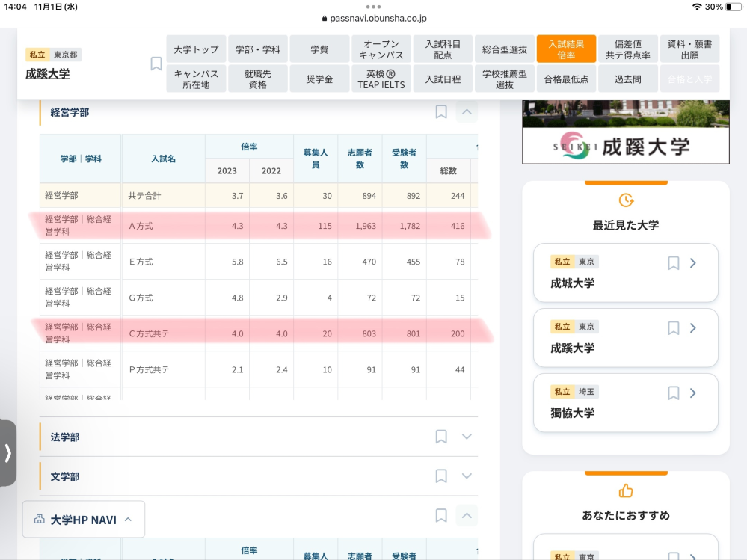This screenshot has width=747, height=560.
Task: Bookmark 成城大学 in recently viewed
Action: (673, 263)
